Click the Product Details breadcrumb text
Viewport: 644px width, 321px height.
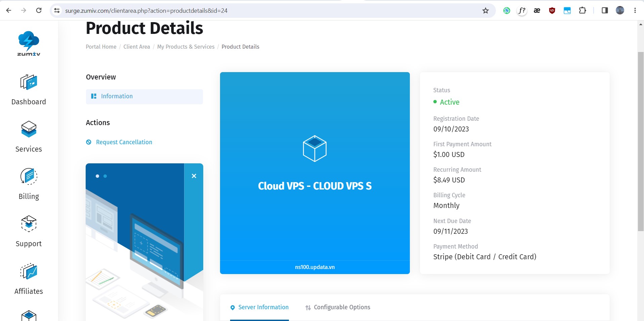(241, 47)
